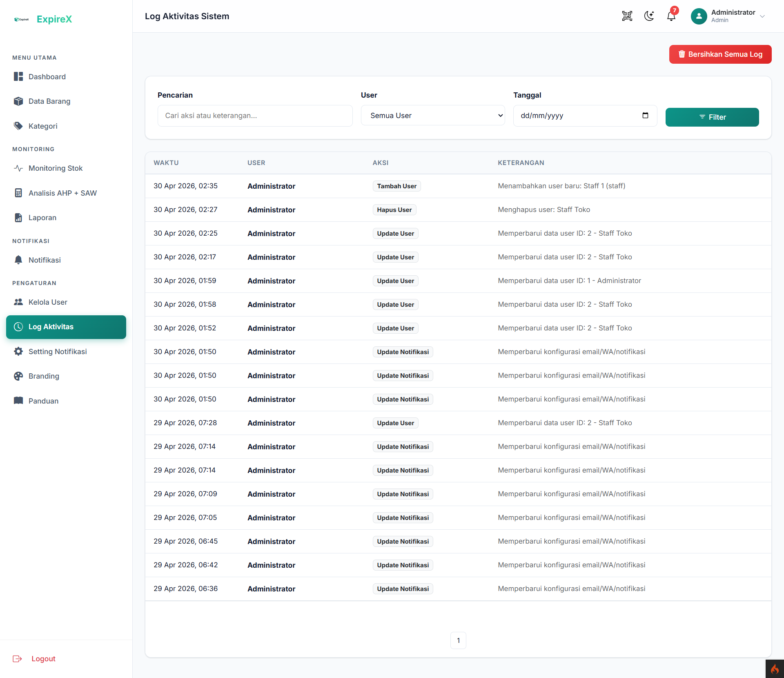Viewport: 784px width, 678px height.
Task: Open the date picker calendar icon
Action: pos(645,116)
